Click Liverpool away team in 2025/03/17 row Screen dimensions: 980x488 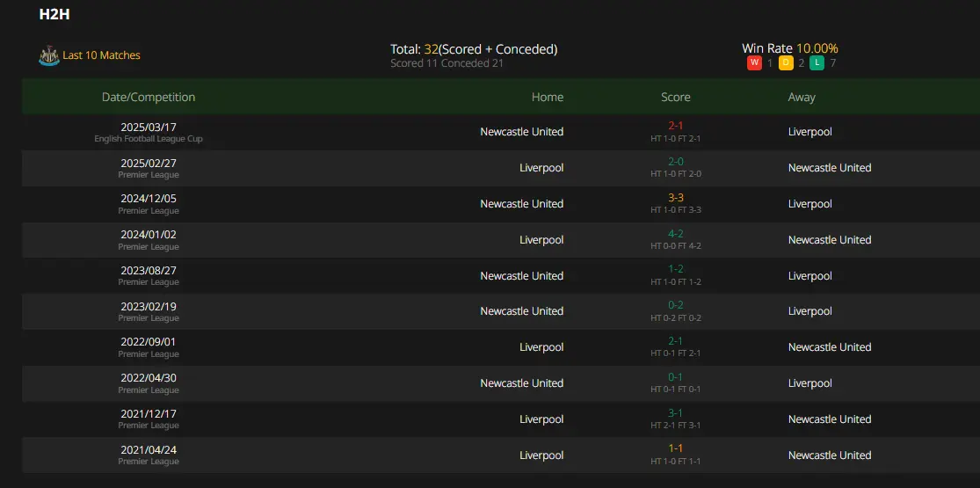(x=810, y=132)
